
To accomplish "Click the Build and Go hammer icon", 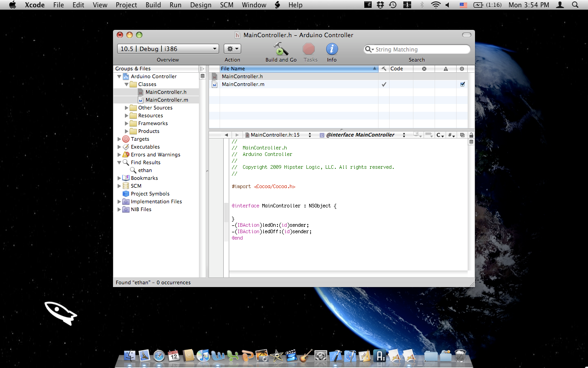I will pyautogui.click(x=281, y=49).
